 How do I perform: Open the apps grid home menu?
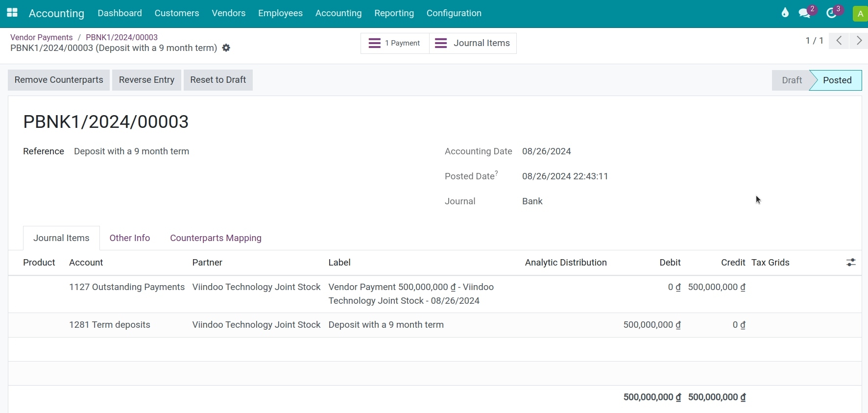pos(12,13)
